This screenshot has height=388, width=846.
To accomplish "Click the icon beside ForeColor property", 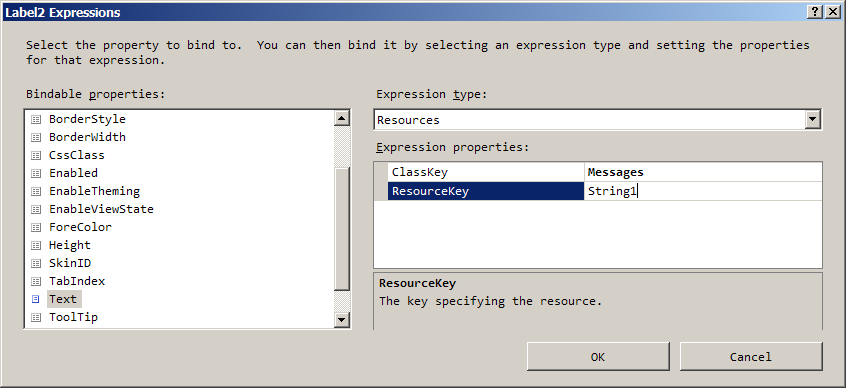I will 36,227.
